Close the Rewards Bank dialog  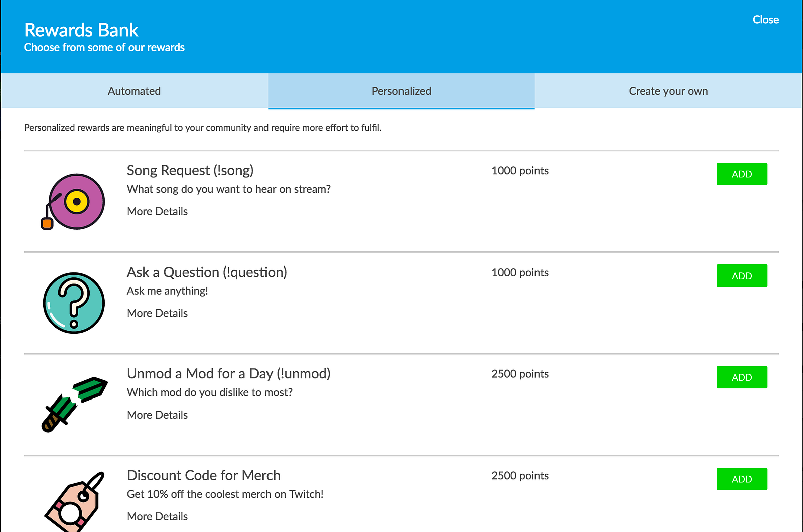point(765,20)
